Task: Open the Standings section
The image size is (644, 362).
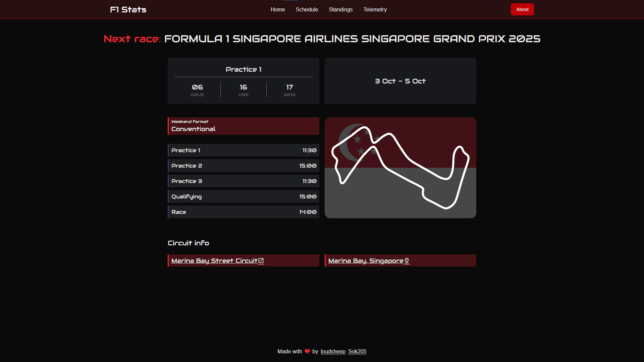Action: (341, 9)
